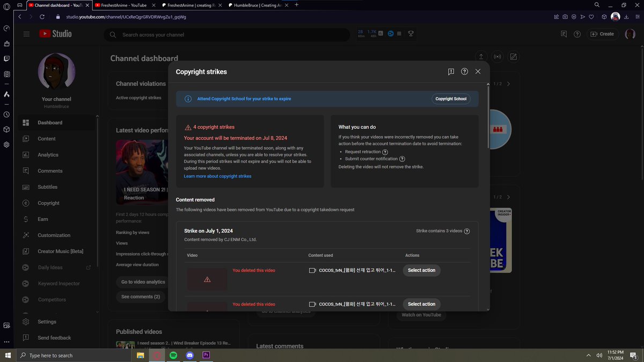The image size is (644, 362).
Task: Open Premiere Pro from the taskbar
Action: (x=206, y=355)
